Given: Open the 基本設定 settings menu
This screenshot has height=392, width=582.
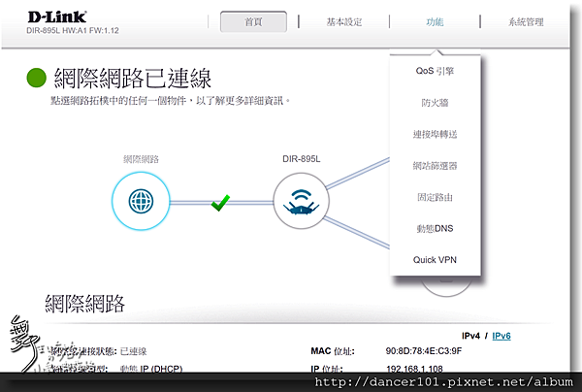Looking at the screenshot, I should pyautogui.click(x=344, y=22).
